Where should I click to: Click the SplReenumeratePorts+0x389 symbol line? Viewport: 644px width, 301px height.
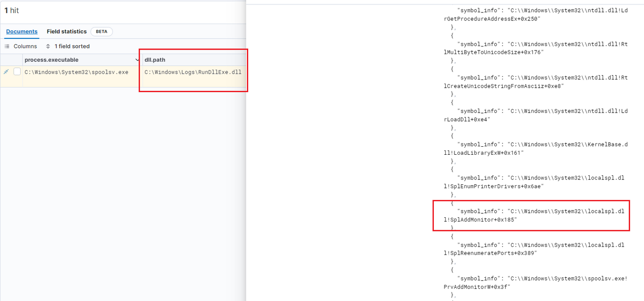point(534,249)
